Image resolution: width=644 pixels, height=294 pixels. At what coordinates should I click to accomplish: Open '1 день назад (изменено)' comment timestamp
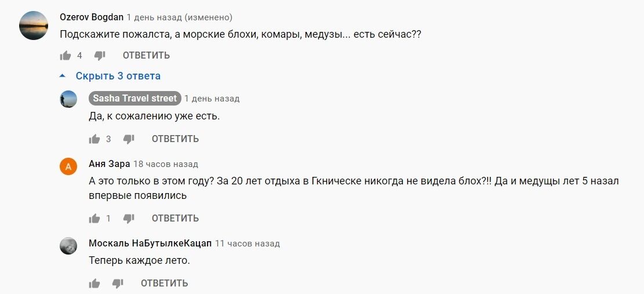pyautogui.click(x=180, y=17)
